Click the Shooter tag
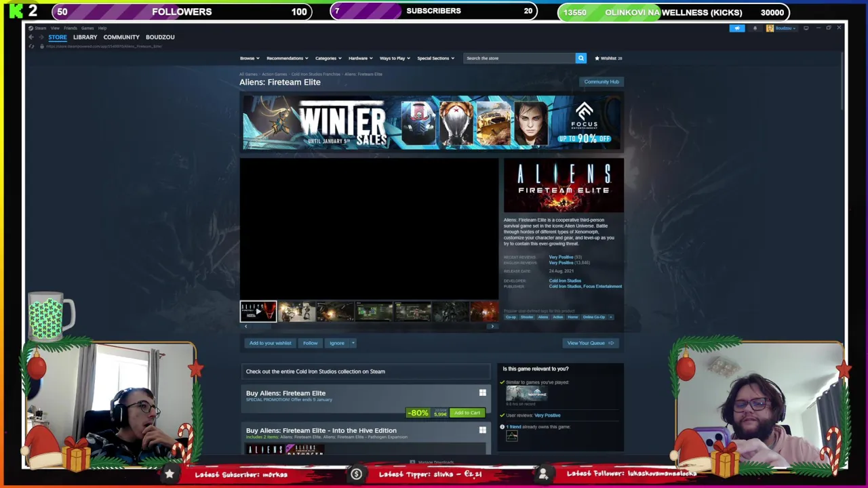 (x=527, y=317)
